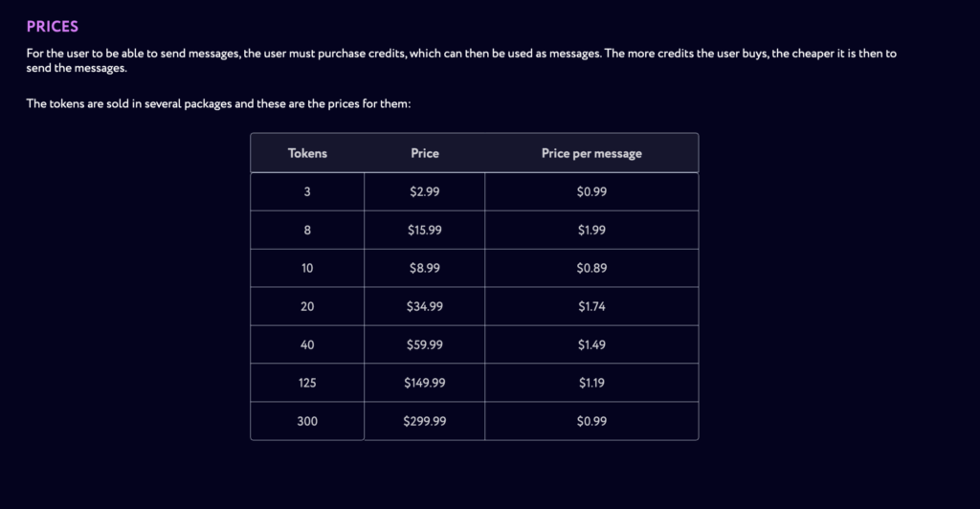Click the $1.99 per message cell
Image resolution: width=980 pixels, height=509 pixels.
[x=591, y=230]
